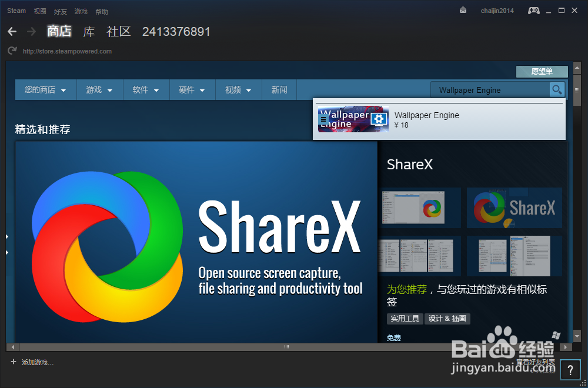Click the Wallpaper Engine result thumbnail

[353, 119]
